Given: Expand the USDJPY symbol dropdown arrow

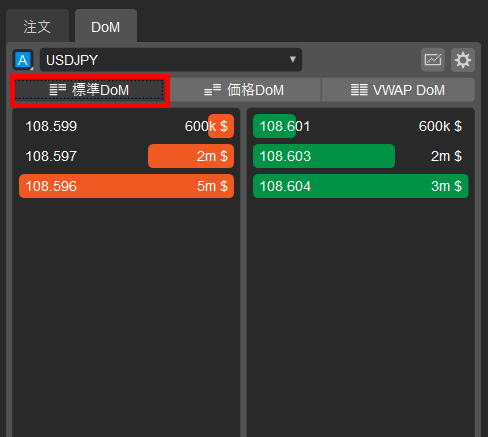Looking at the screenshot, I should click(293, 59).
